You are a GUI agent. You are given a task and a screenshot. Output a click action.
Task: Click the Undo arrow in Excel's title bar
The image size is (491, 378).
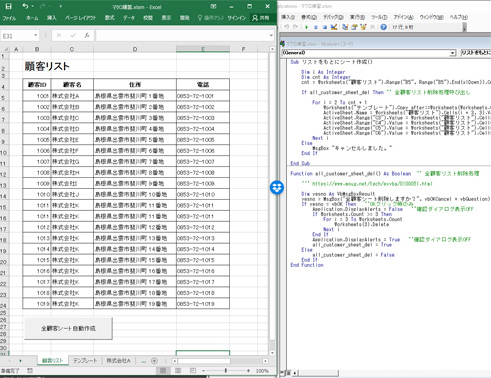click(x=25, y=6)
